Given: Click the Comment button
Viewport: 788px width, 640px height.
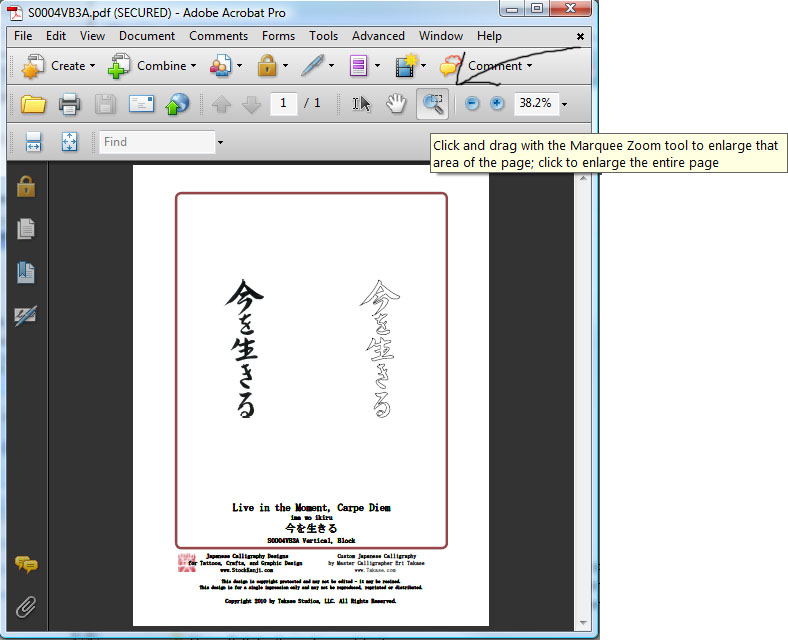Looking at the screenshot, I should point(494,66).
